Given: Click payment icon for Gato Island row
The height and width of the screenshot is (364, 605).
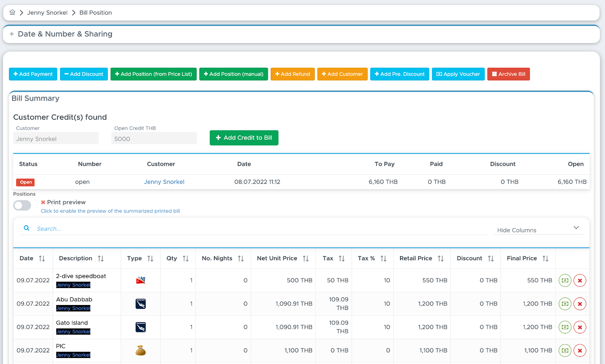Looking at the screenshot, I should (565, 327).
